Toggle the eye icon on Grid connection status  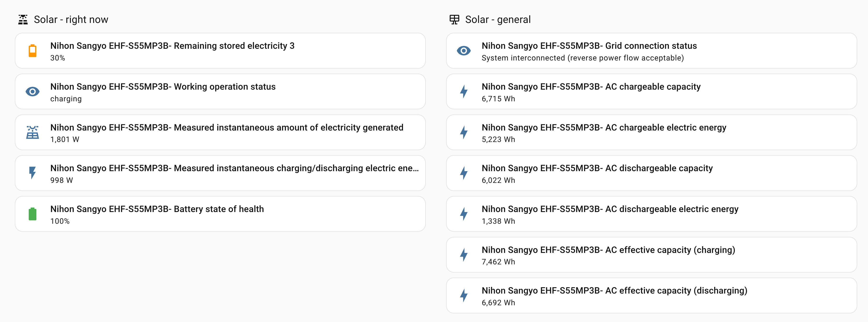click(464, 51)
